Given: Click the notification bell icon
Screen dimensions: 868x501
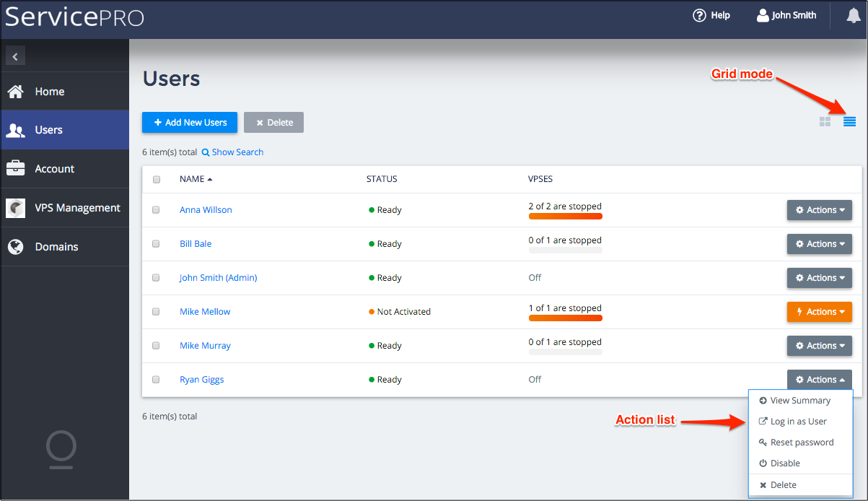Looking at the screenshot, I should 854,16.
